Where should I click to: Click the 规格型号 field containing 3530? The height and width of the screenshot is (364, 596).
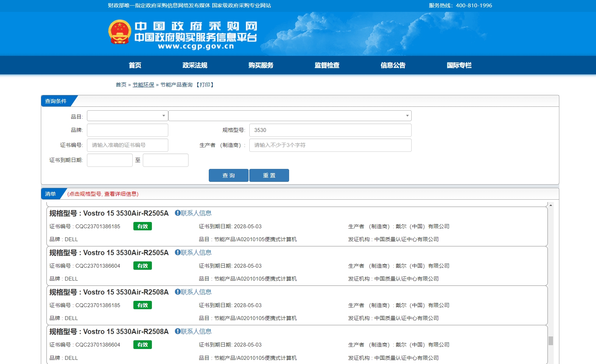pos(330,130)
